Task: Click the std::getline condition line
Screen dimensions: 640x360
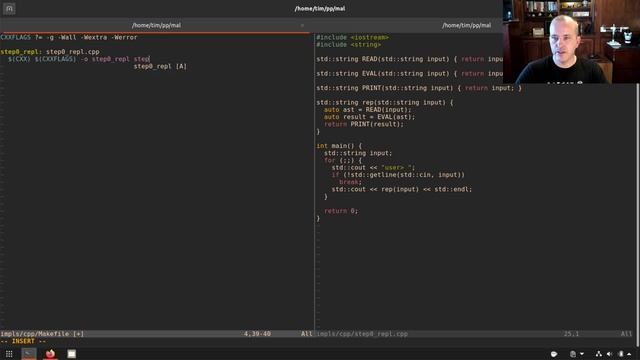Action: [x=398, y=175]
